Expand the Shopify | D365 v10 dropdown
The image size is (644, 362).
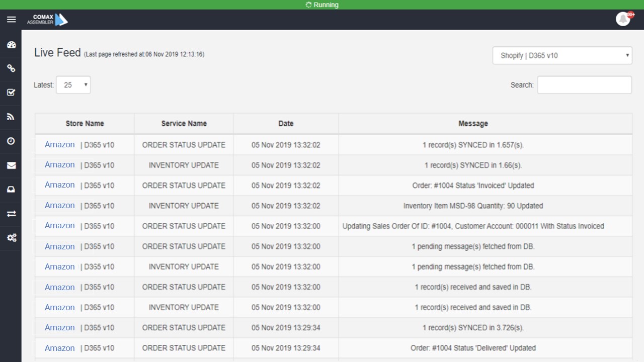point(562,55)
